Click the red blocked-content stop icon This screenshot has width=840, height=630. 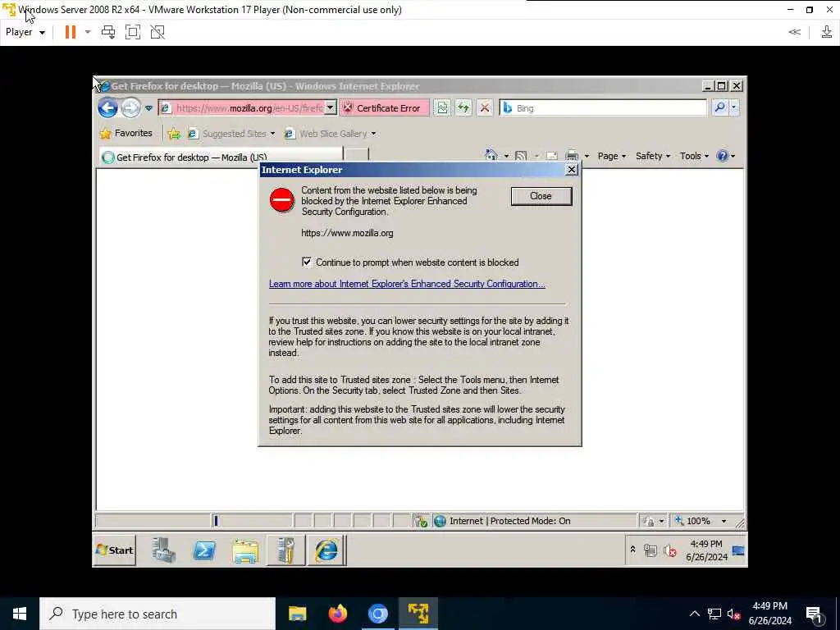[x=282, y=200]
